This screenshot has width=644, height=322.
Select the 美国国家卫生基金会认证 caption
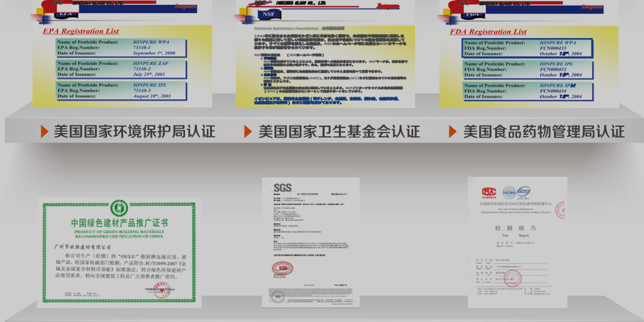click(339, 131)
